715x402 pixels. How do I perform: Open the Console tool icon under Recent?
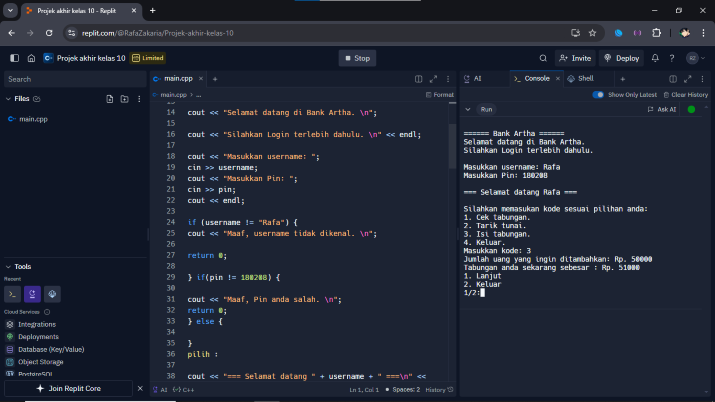pos(13,294)
